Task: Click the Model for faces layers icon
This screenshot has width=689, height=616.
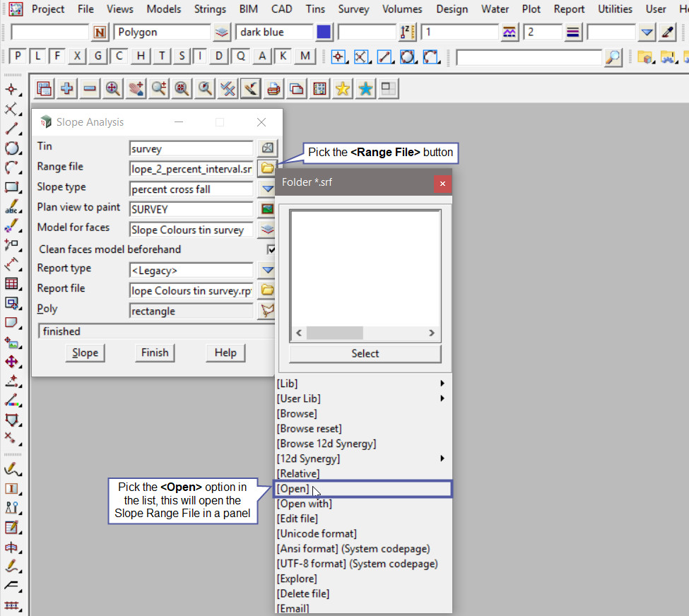Action: click(267, 230)
